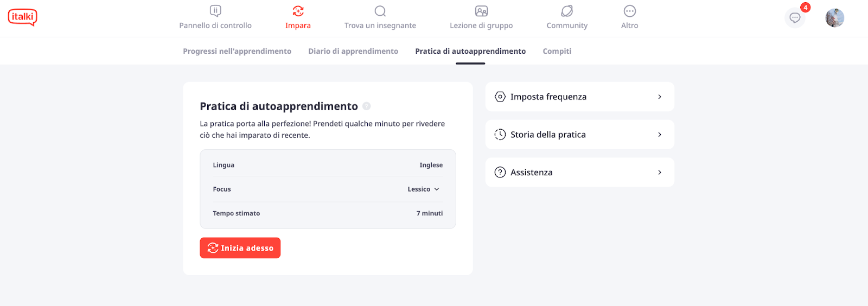Expand the Assistenza chevron
Image resolution: width=868 pixels, height=306 pixels.
pos(660,173)
